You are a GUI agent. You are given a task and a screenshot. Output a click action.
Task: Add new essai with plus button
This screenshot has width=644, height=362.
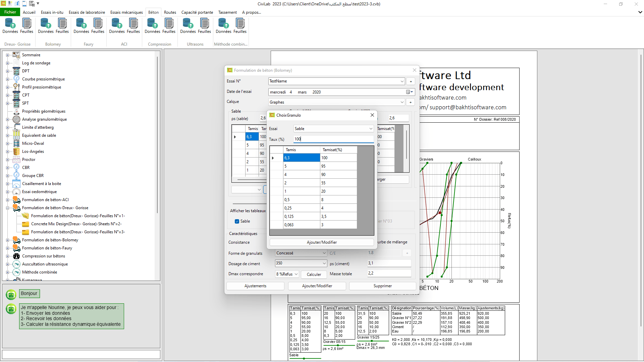411,81
